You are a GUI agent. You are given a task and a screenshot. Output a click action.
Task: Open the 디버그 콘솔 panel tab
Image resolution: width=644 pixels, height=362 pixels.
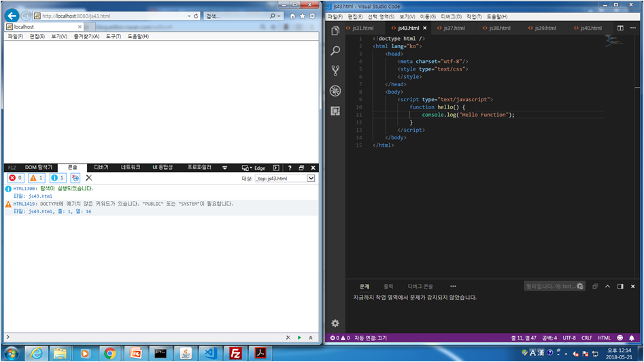(x=420, y=286)
